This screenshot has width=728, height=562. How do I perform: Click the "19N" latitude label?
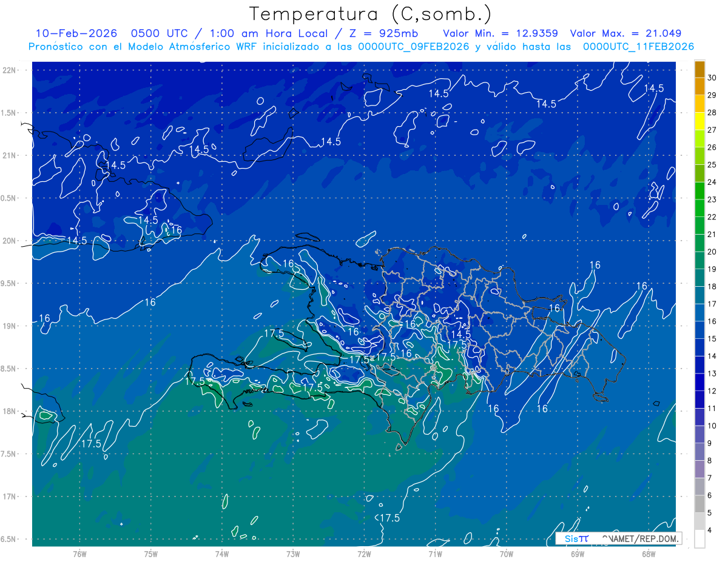coord(9,326)
